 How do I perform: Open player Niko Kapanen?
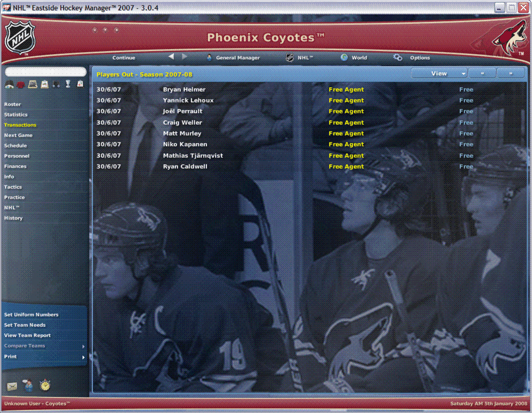tap(185, 145)
